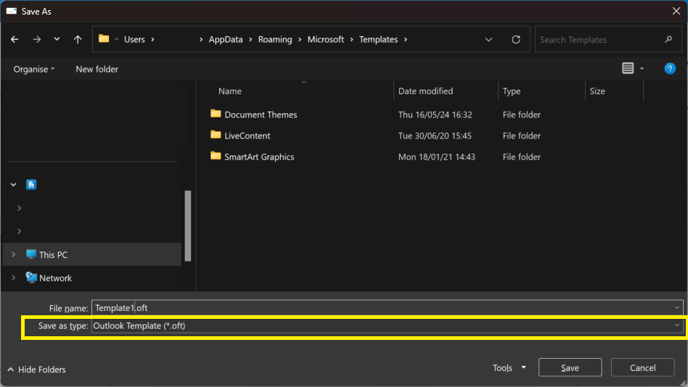The image size is (688, 387).
Task: Expand the Network tree node
Action: [14, 278]
